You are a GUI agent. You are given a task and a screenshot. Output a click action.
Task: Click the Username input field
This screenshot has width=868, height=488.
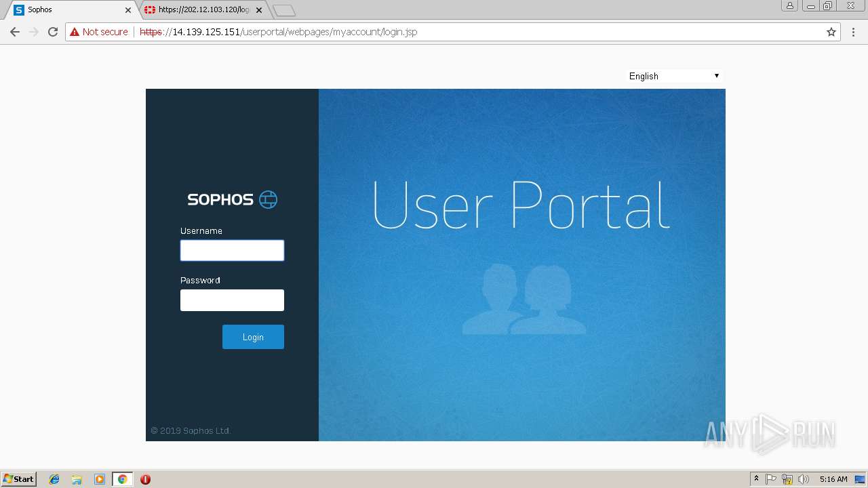232,251
